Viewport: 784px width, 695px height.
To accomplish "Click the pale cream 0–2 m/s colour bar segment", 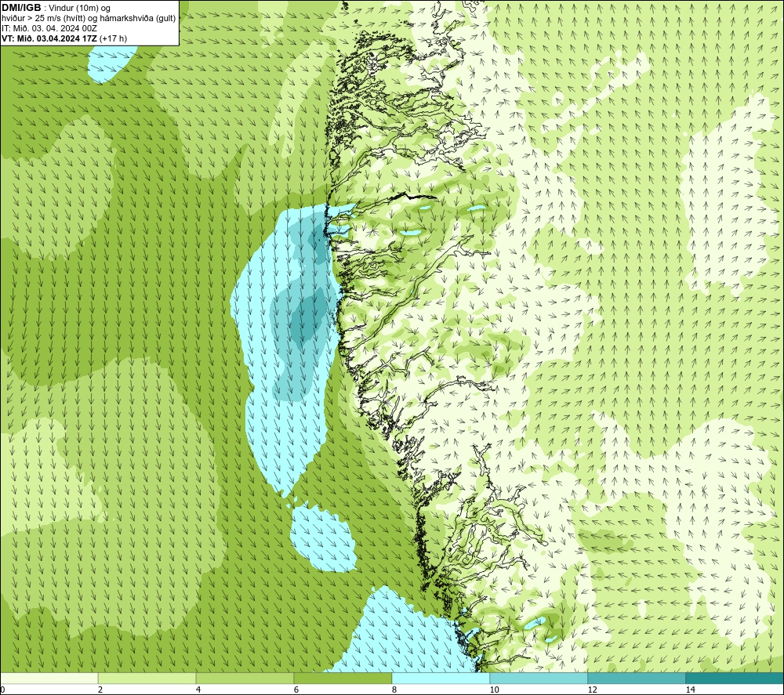I will pyautogui.click(x=49, y=678).
